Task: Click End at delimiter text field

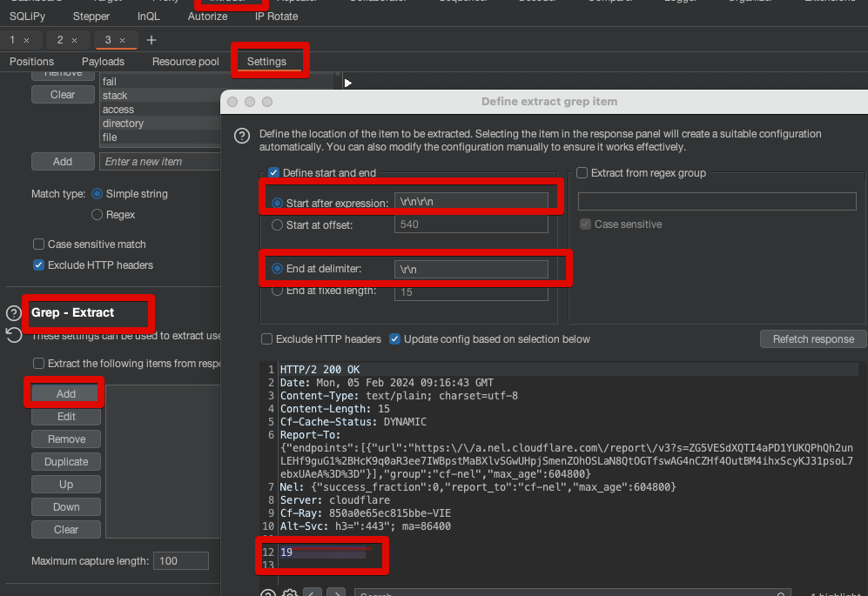Action: (x=471, y=269)
